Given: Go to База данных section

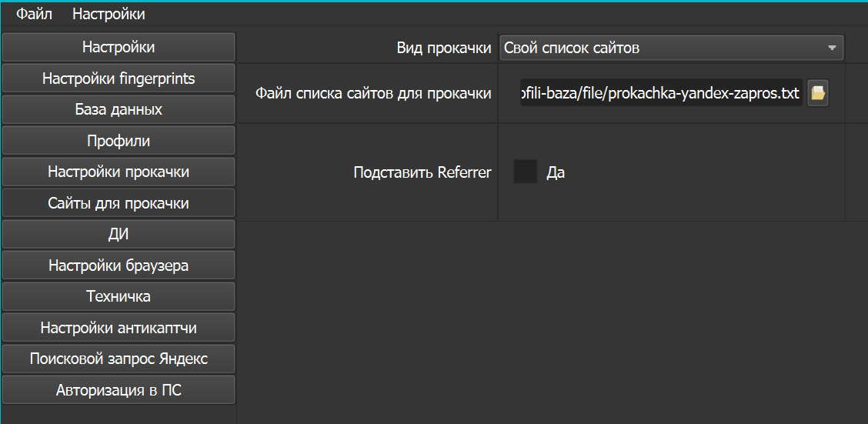Looking at the screenshot, I should [x=119, y=109].
